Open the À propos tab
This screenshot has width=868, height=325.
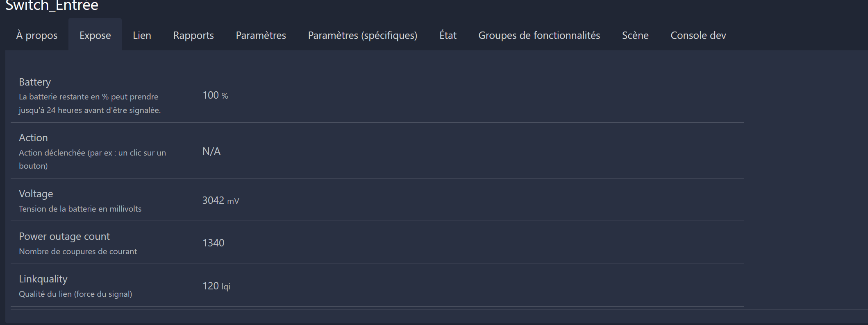(37, 35)
